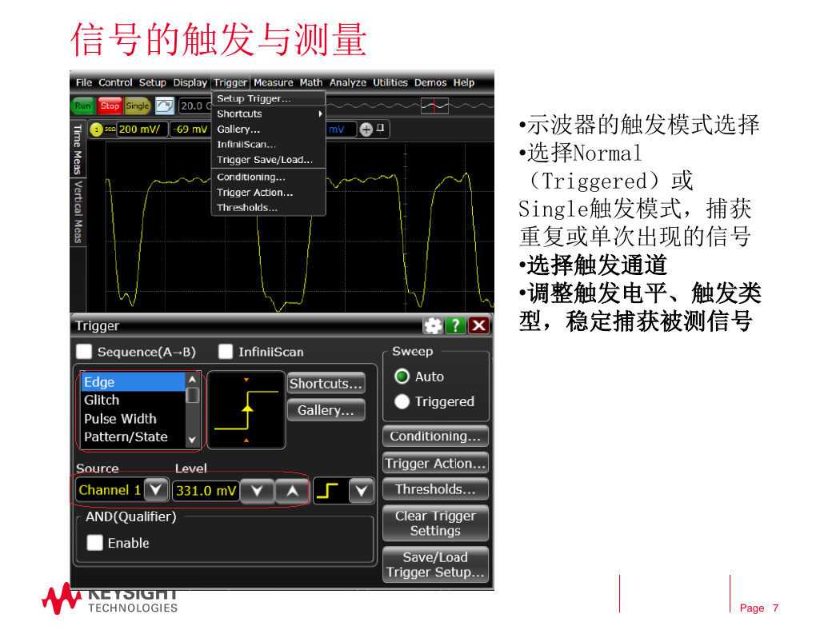
Task: Open the Analyze menu
Action: coord(348,82)
